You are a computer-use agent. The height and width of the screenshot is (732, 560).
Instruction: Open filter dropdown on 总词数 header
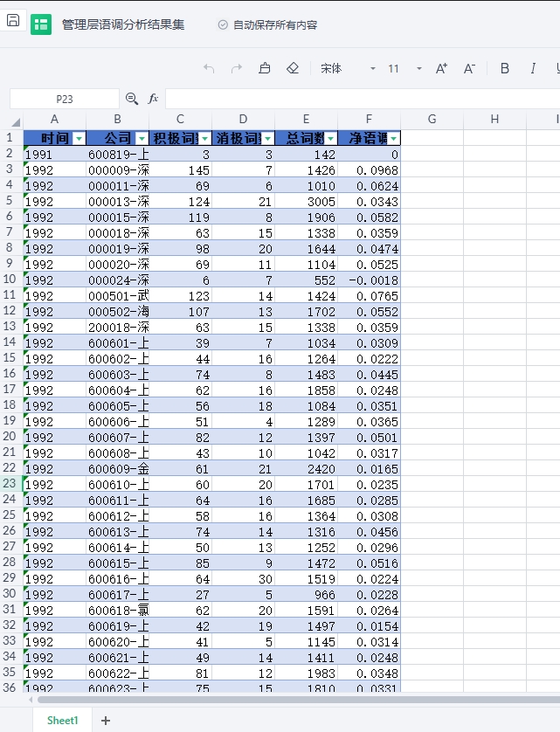[x=331, y=139]
